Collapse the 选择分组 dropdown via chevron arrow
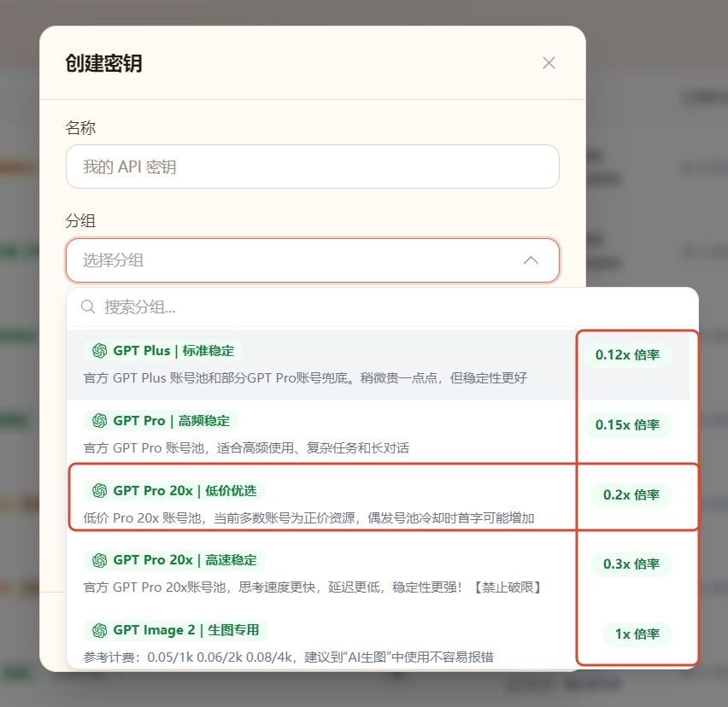Screen dimensions: 728x707 531,260
